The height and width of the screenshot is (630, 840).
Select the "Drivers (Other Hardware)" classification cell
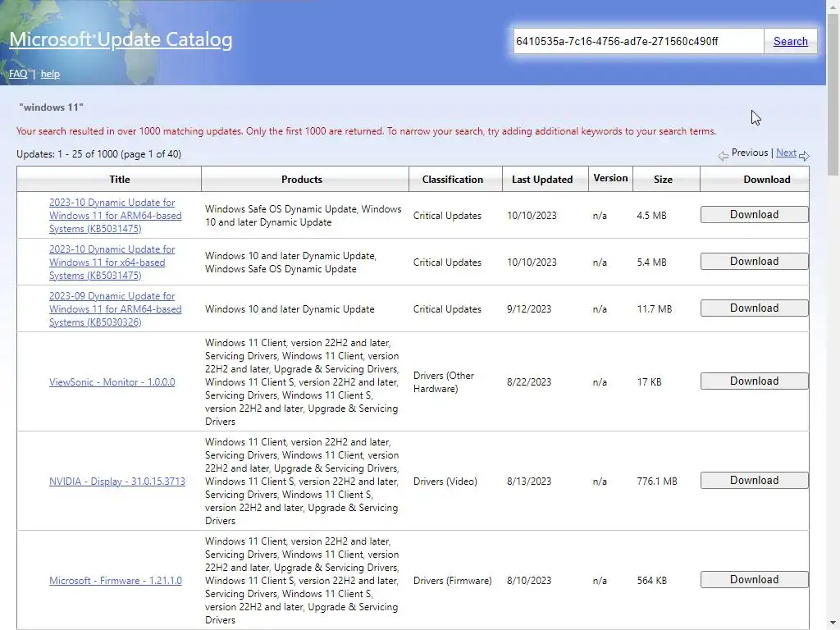(444, 382)
